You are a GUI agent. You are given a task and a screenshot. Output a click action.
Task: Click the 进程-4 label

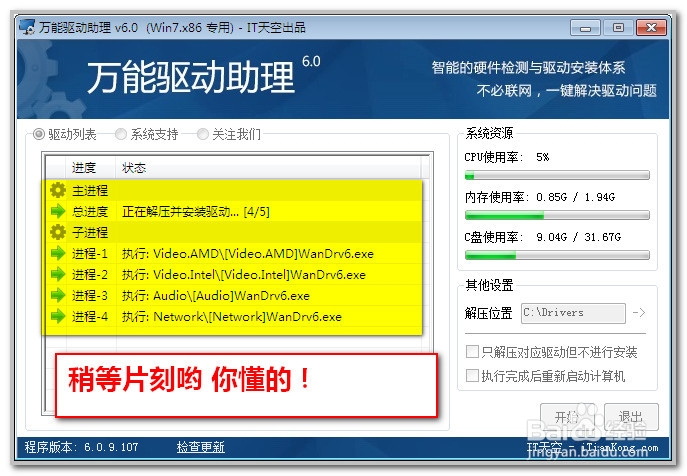(x=90, y=316)
